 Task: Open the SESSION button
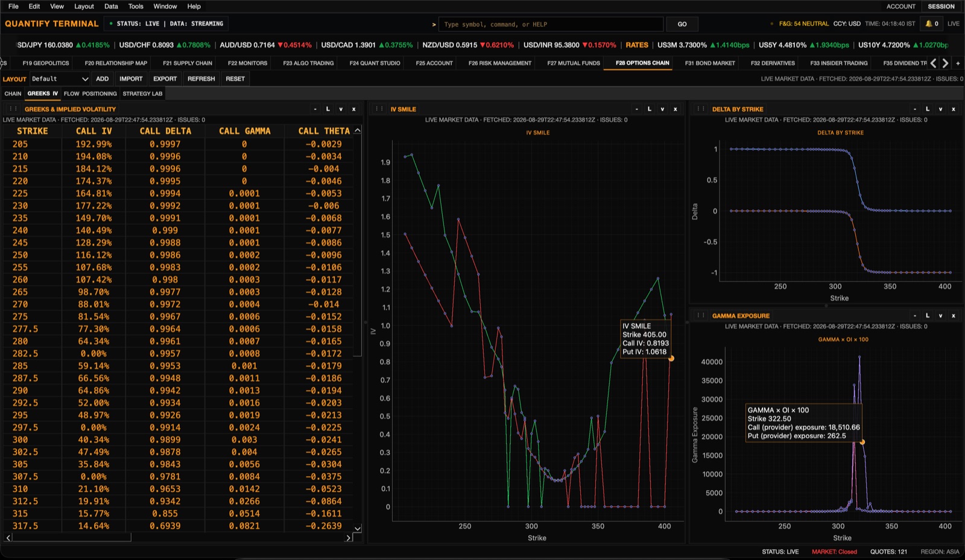941,6
